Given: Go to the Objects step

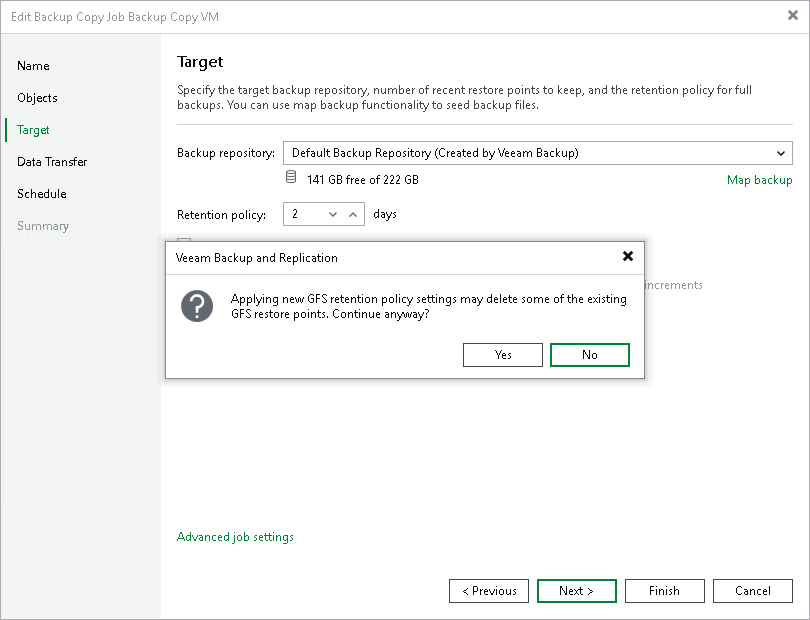Looking at the screenshot, I should [x=37, y=98].
